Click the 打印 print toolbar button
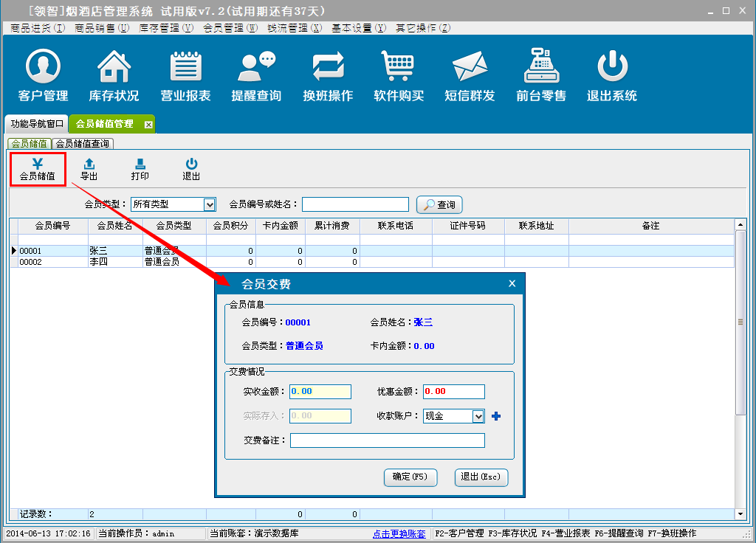 [x=140, y=170]
